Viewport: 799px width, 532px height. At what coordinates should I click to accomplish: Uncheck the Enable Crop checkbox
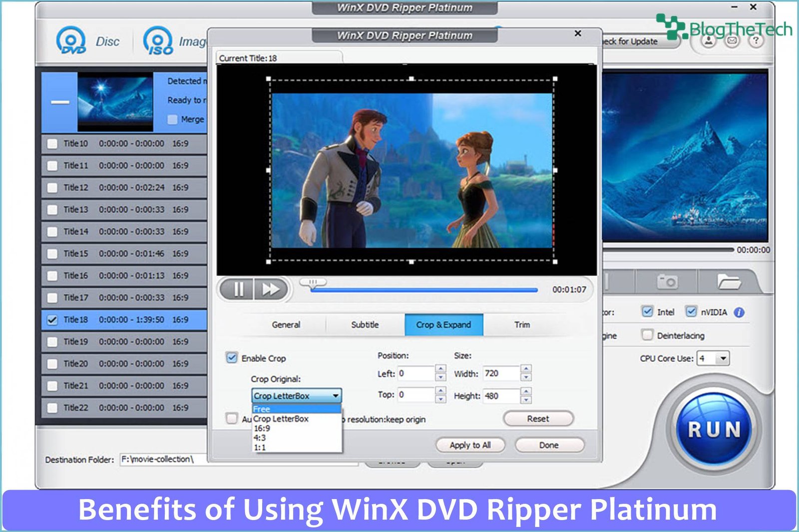point(232,358)
